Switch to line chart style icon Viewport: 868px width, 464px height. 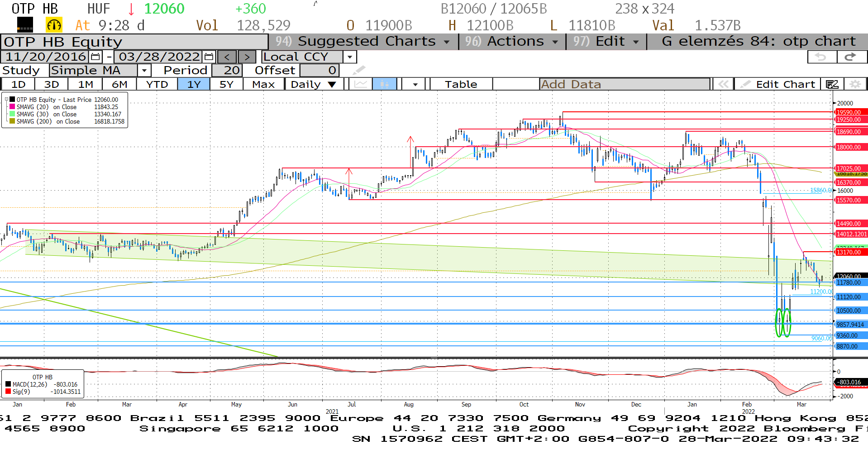point(361,84)
